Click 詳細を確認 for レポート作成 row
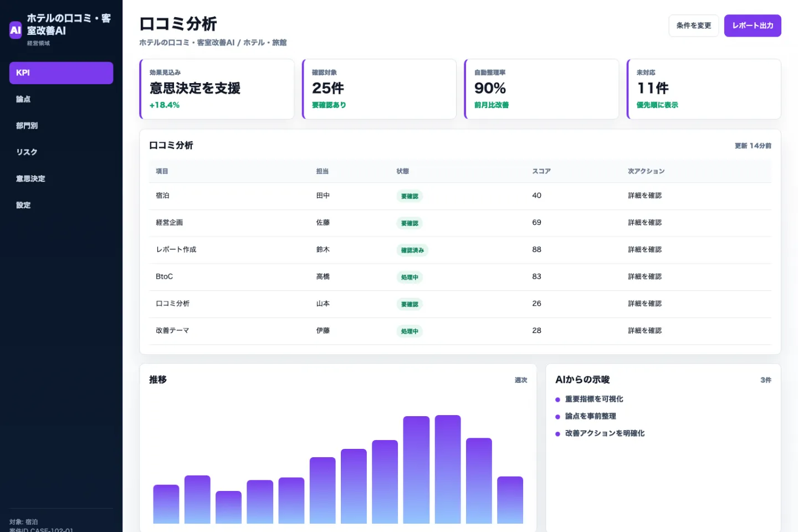 tap(644, 250)
